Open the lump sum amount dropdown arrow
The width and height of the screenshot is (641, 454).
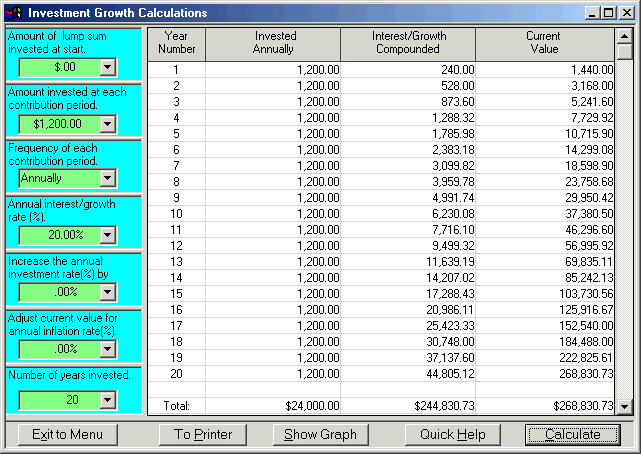coord(108,67)
